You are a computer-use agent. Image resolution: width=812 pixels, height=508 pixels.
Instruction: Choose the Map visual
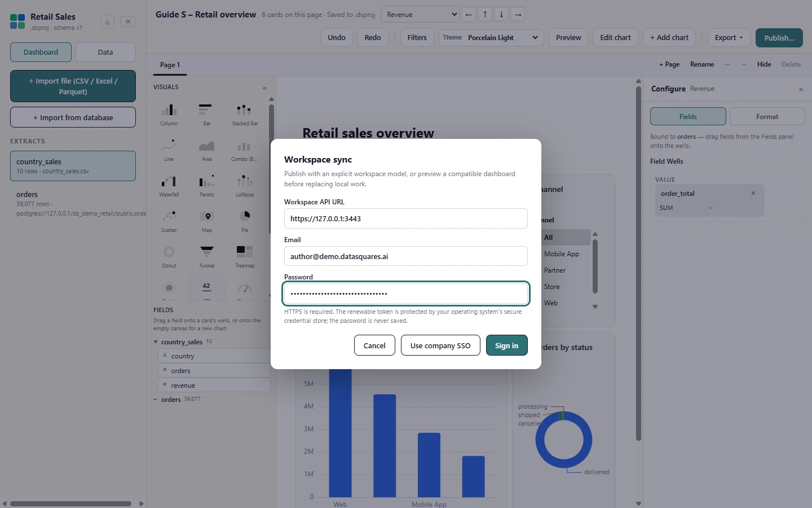207,221
